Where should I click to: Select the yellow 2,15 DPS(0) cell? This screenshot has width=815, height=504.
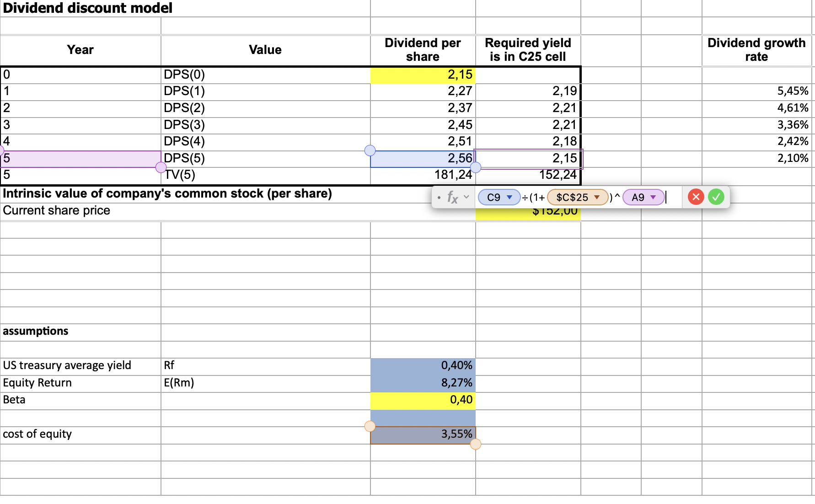pos(423,75)
